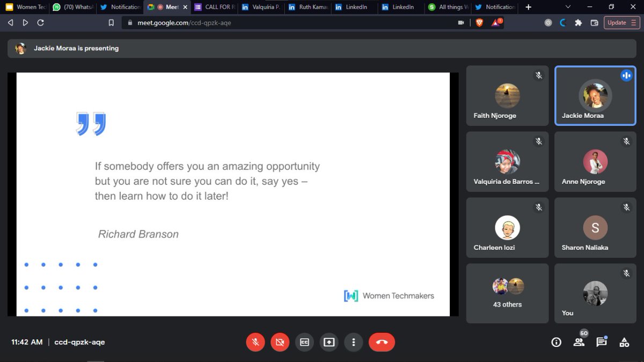Go forward with browser forward arrow
644x362 pixels.
[x=25, y=23]
